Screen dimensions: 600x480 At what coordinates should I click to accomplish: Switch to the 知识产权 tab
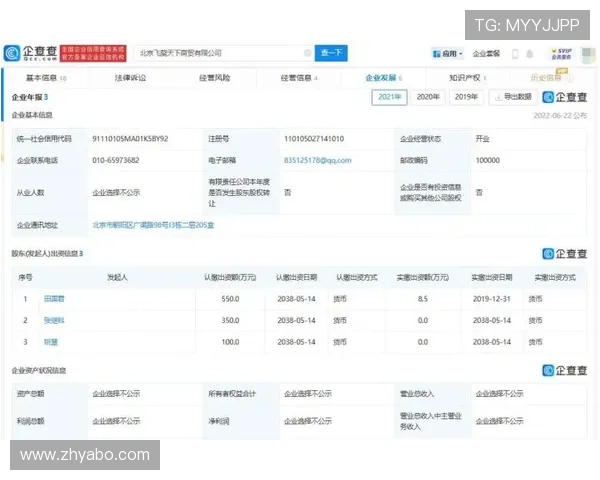tap(467, 78)
